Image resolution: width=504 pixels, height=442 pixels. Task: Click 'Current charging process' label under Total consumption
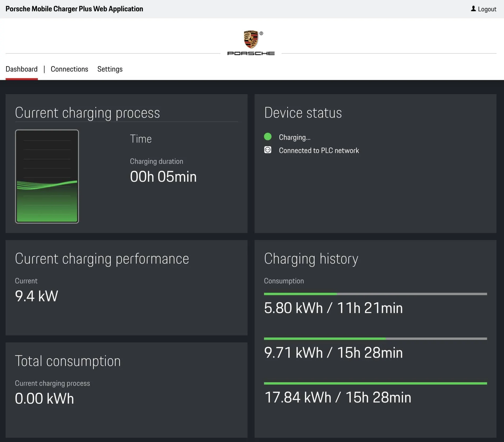pos(52,383)
